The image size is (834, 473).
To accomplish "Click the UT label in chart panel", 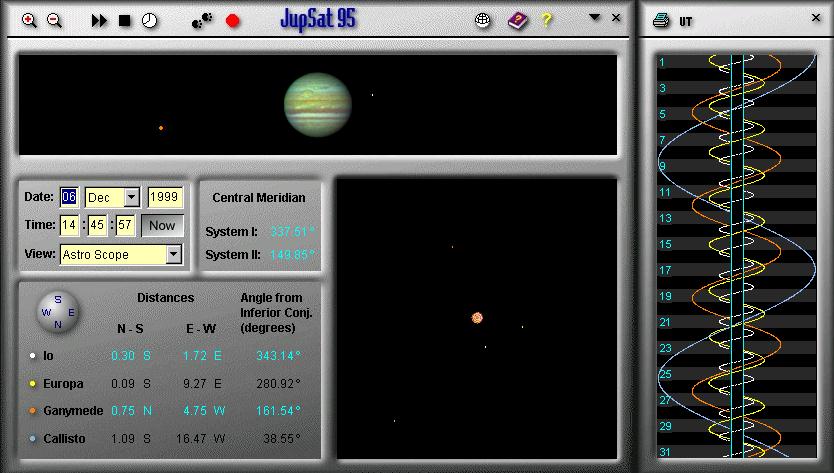I will [x=686, y=22].
